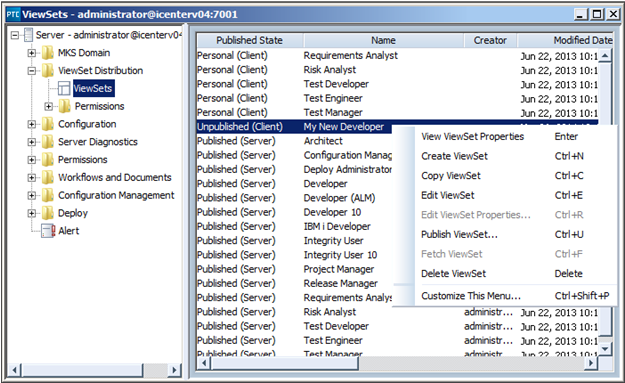Expand the Configuration node
The width and height of the screenshot is (625, 383).
(x=31, y=124)
